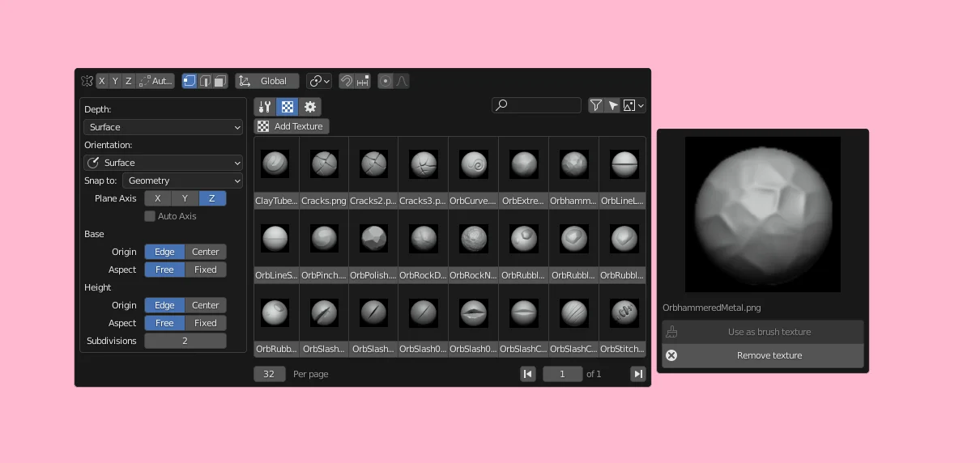The height and width of the screenshot is (463, 980).
Task: Toggle proportional editing circle icon
Action: (x=386, y=81)
